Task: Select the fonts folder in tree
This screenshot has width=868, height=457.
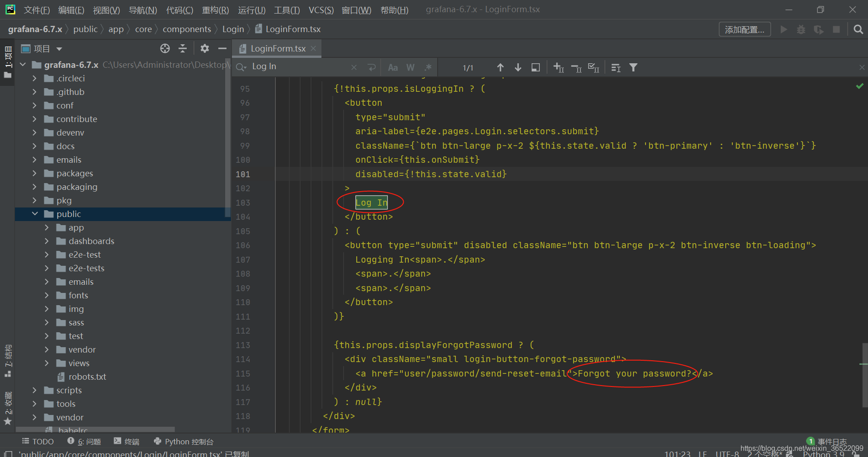Action: (x=78, y=295)
